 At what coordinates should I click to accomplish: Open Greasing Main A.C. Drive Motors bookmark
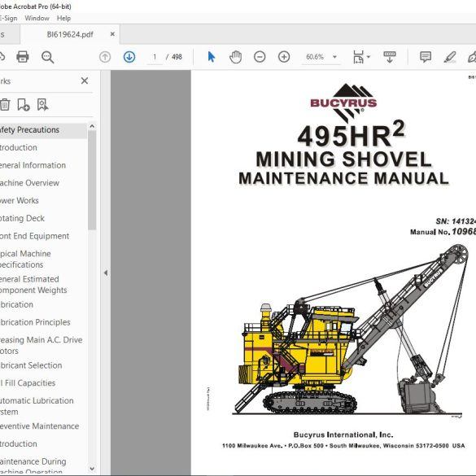tap(41, 345)
